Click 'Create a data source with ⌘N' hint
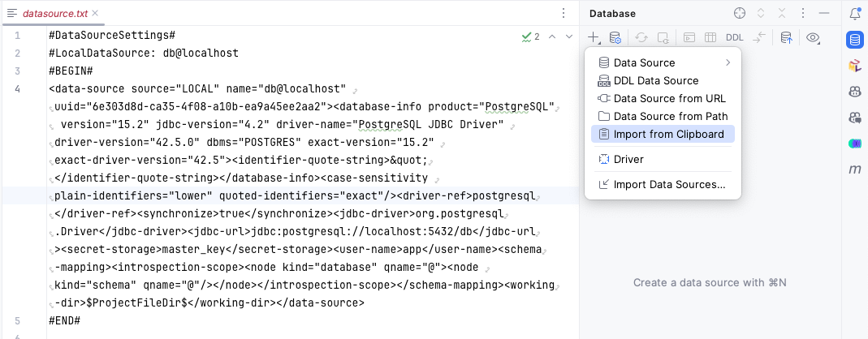 (710, 282)
